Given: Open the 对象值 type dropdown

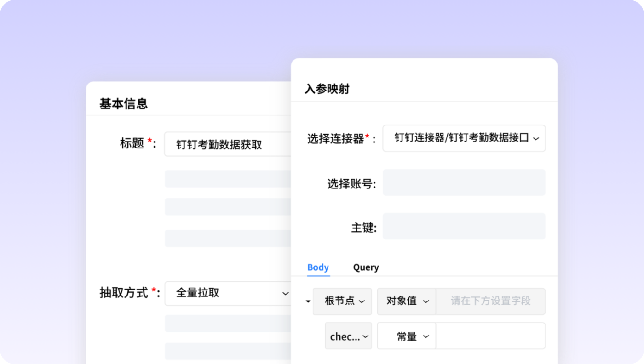Looking at the screenshot, I should (407, 301).
